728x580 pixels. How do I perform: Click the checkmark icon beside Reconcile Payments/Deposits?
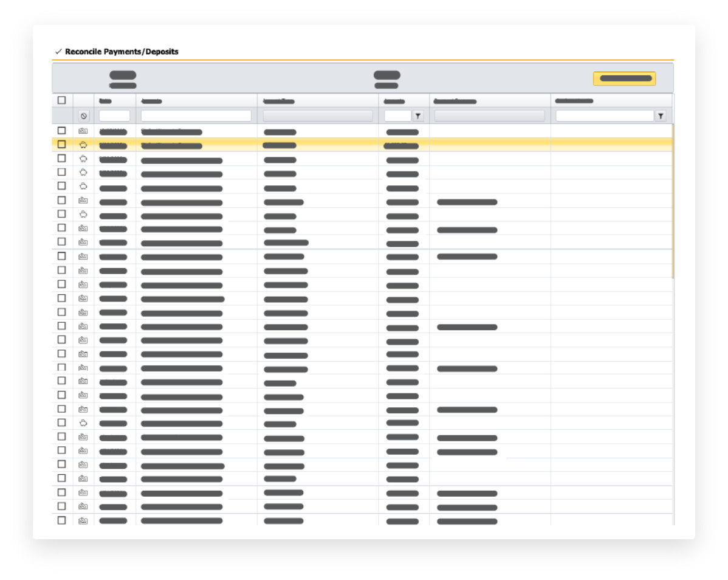[59, 52]
